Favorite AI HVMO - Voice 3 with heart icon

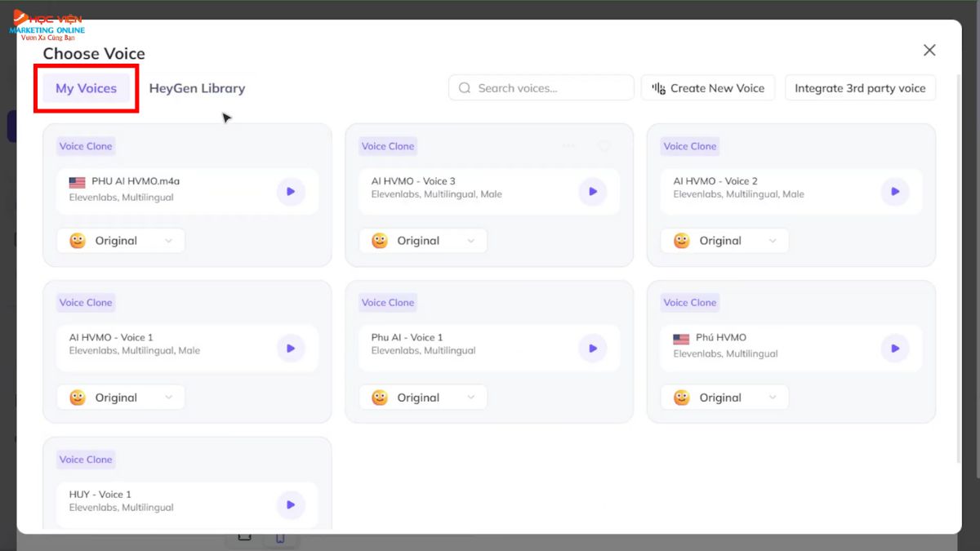tap(604, 146)
